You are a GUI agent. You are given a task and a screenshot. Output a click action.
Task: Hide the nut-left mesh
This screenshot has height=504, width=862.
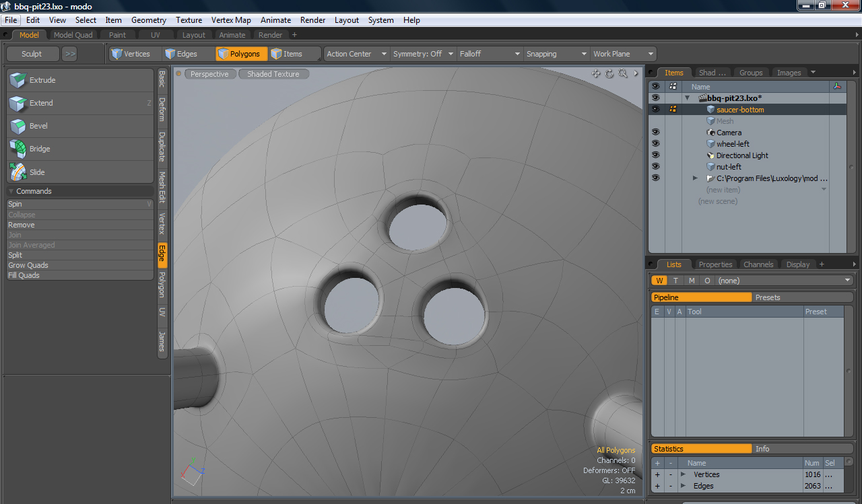(x=656, y=166)
